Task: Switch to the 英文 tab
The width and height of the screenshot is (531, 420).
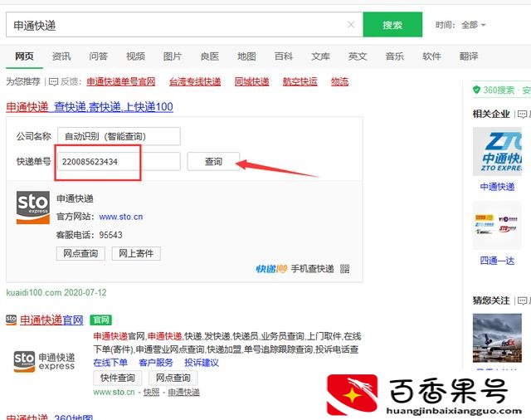Action: click(358, 56)
